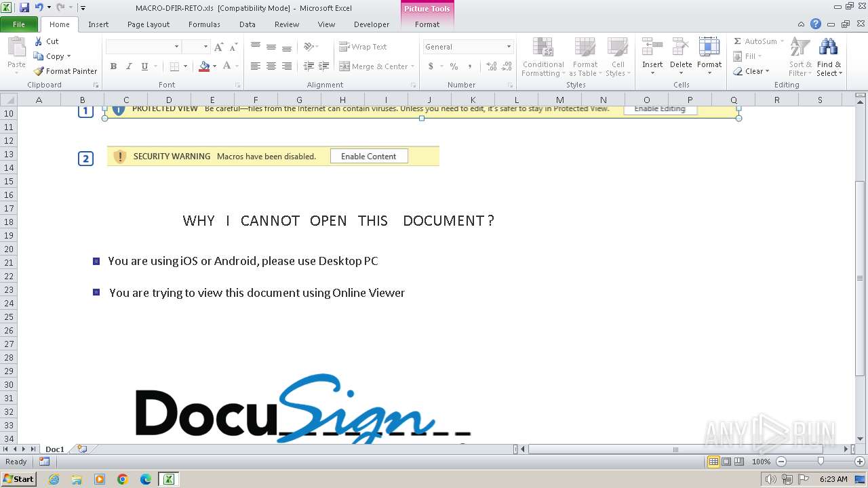The image size is (868, 488).
Task: Open the Picture Tools Format tab
Action: pos(427,24)
